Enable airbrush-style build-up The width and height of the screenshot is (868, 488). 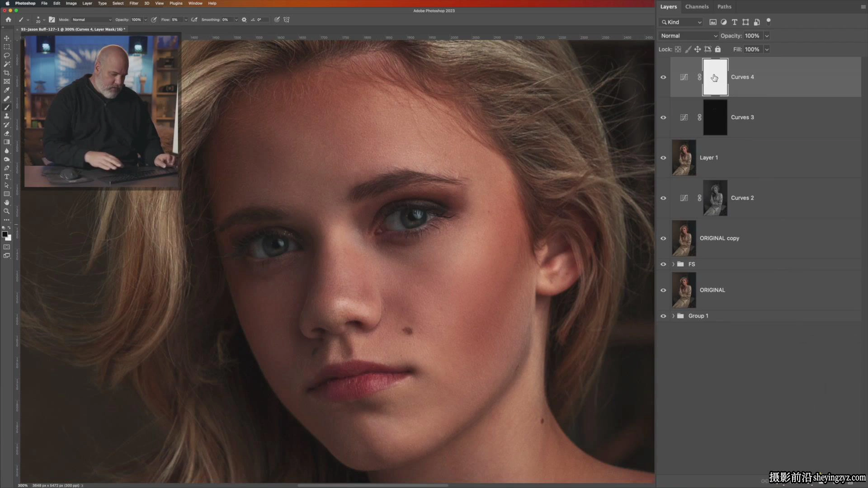[194, 20]
